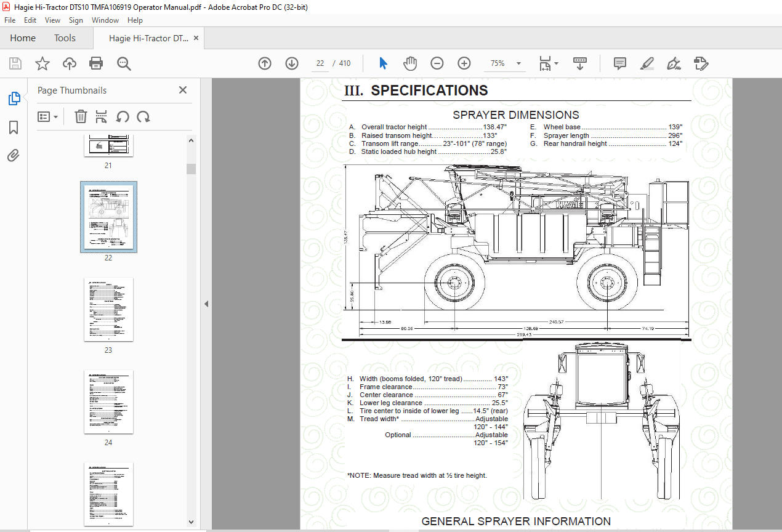Rotate pages counterclockwise
The image size is (782, 532).
click(123, 116)
